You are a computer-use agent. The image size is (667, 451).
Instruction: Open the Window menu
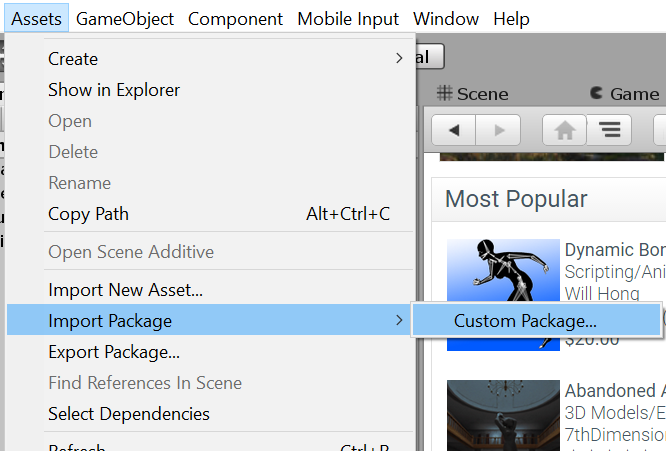pyautogui.click(x=445, y=18)
